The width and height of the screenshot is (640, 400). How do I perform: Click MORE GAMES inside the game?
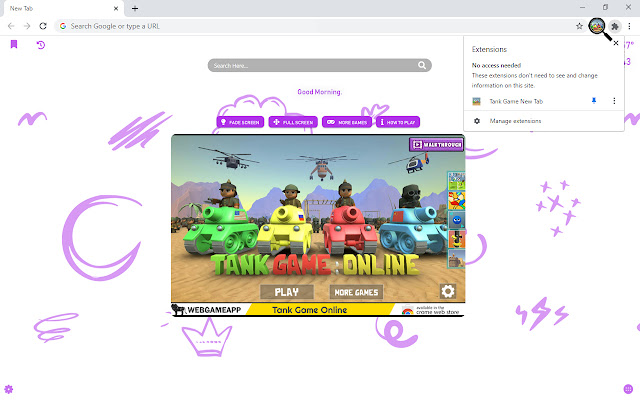click(x=356, y=292)
